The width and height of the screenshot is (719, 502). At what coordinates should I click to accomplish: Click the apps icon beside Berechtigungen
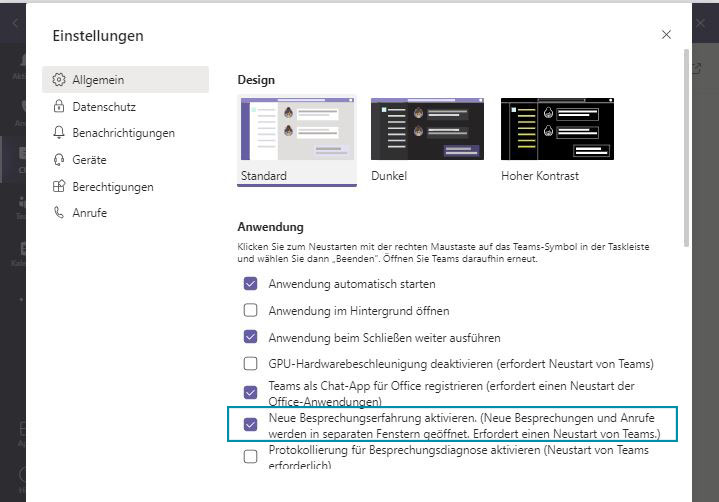(x=59, y=186)
